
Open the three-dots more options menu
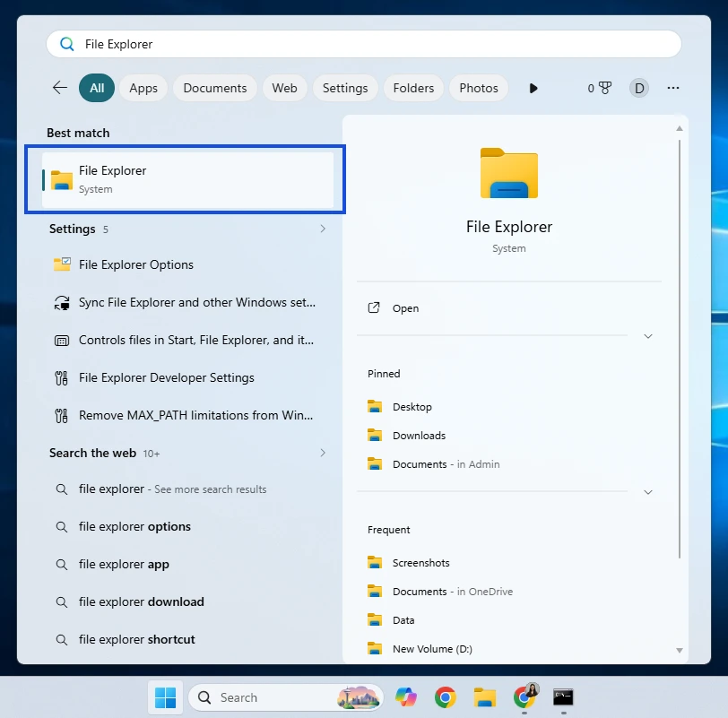[x=672, y=88]
